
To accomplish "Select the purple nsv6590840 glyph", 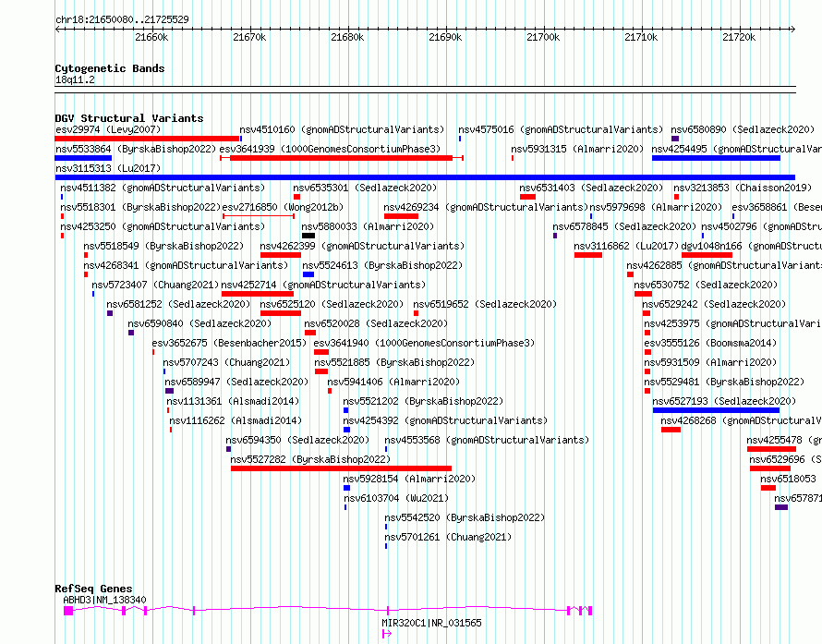I will pyautogui.click(x=131, y=333).
